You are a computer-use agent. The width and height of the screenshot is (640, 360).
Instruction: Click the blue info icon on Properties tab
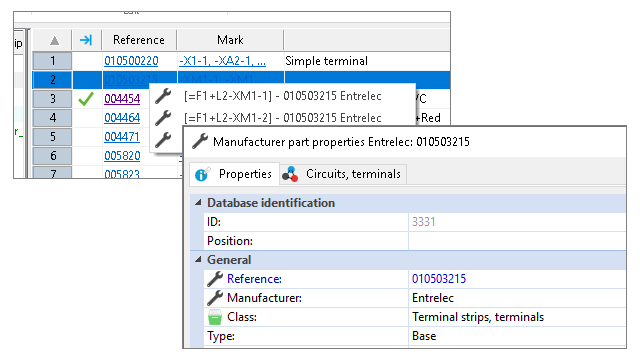pyautogui.click(x=202, y=174)
